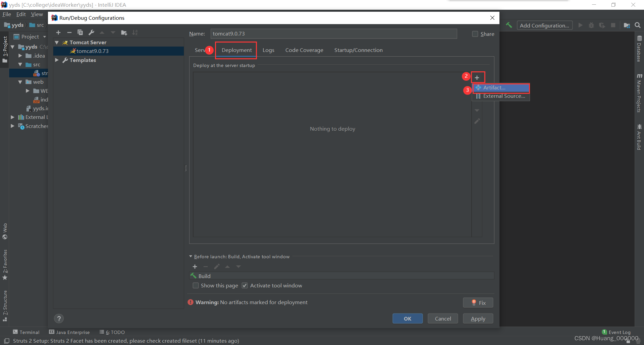Click OK button
Screen dimensions: 644x345
[408, 319]
